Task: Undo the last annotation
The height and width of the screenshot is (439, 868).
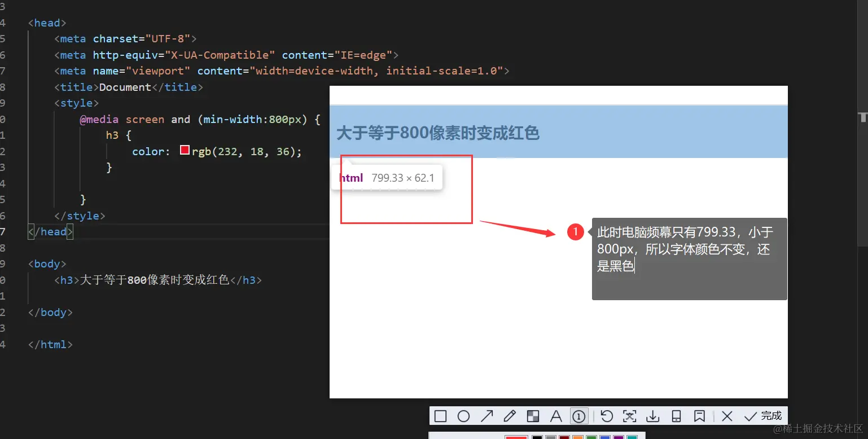Action: click(607, 416)
